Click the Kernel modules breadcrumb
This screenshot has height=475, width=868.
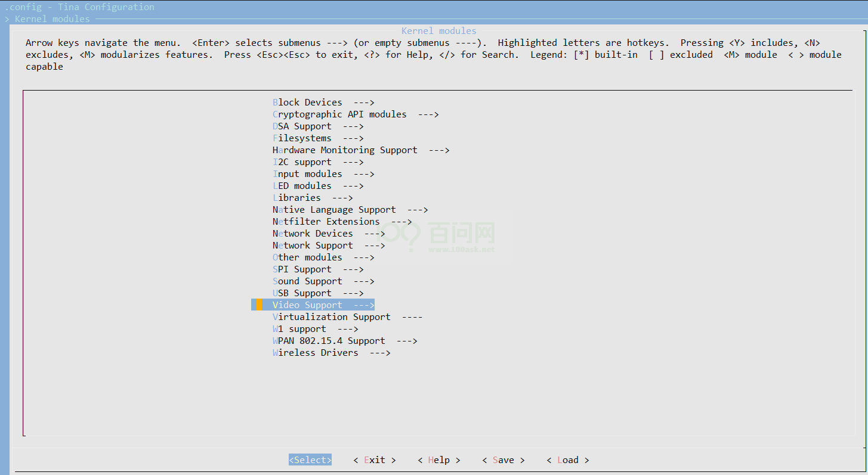coord(52,19)
